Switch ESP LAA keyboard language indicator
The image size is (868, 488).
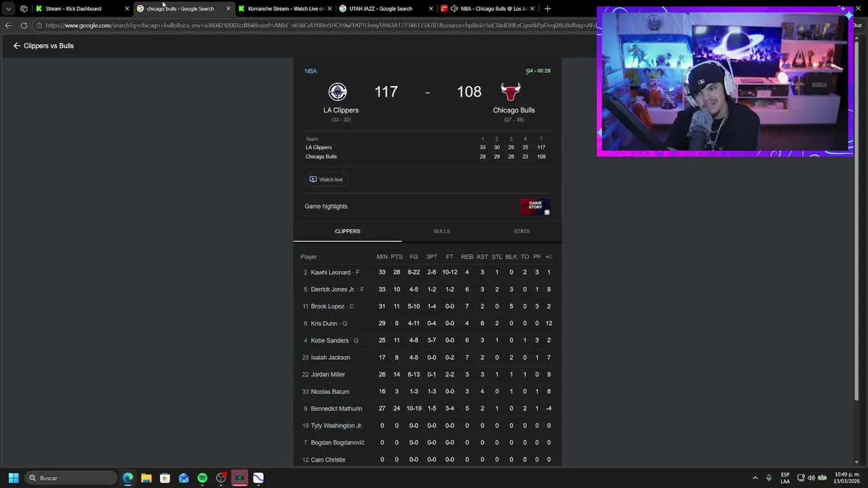(x=785, y=478)
